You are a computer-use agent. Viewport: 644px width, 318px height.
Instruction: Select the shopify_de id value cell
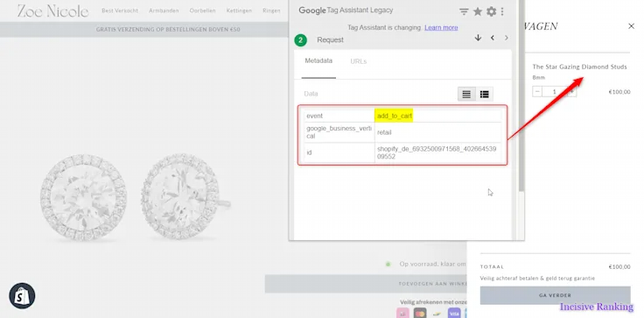tap(437, 152)
